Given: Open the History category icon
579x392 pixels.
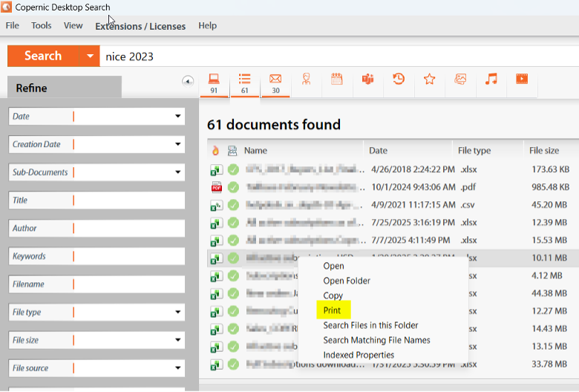Looking at the screenshot, I should tap(399, 79).
